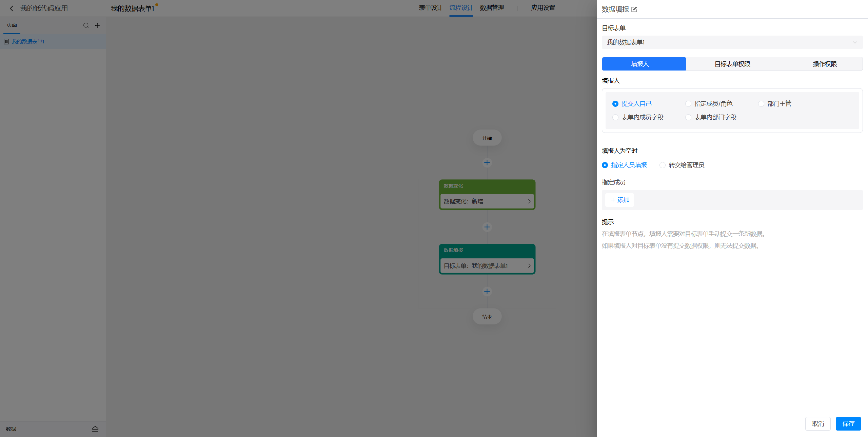Click the plus node below 数据变化 block
This screenshot has height=437, width=868.
pyautogui.click(x=487, y=227)
